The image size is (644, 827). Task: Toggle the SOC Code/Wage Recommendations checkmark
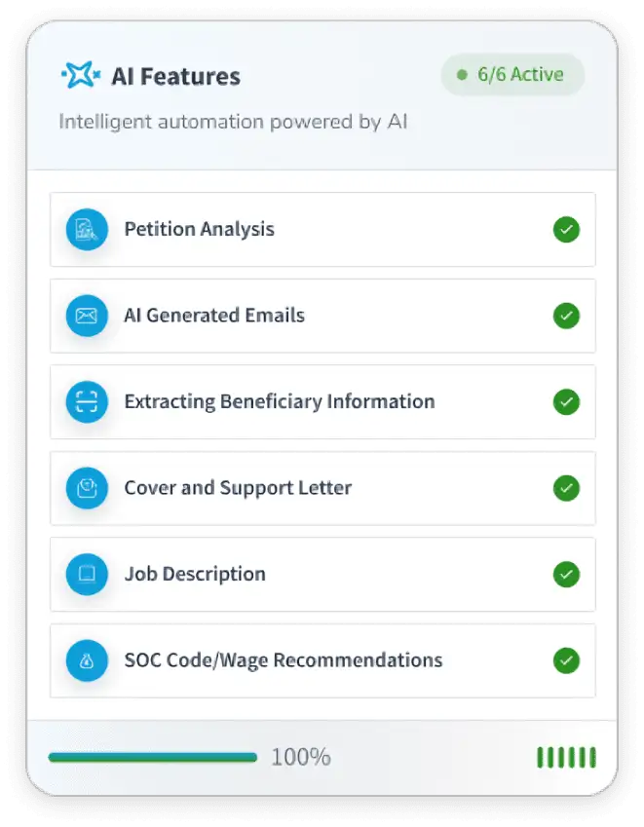(566, 660)
